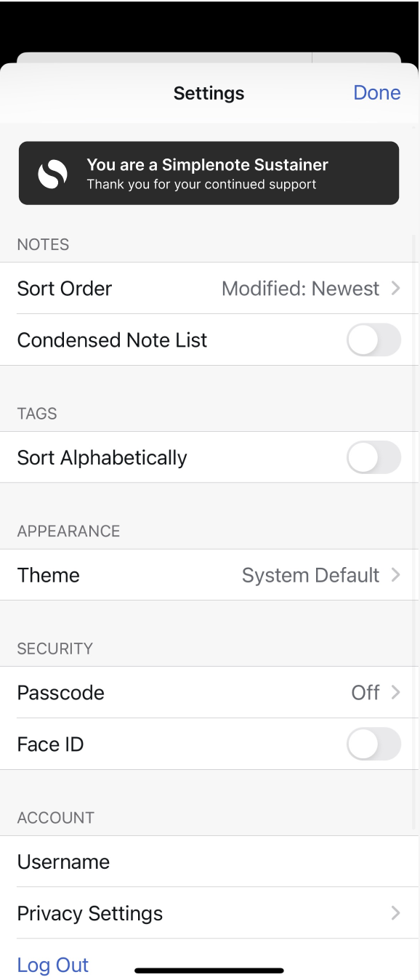Tap the 'You are a Simplenote Sustainer' banner
This screenshot has width=420, height=980.
[x=209, y=173]
